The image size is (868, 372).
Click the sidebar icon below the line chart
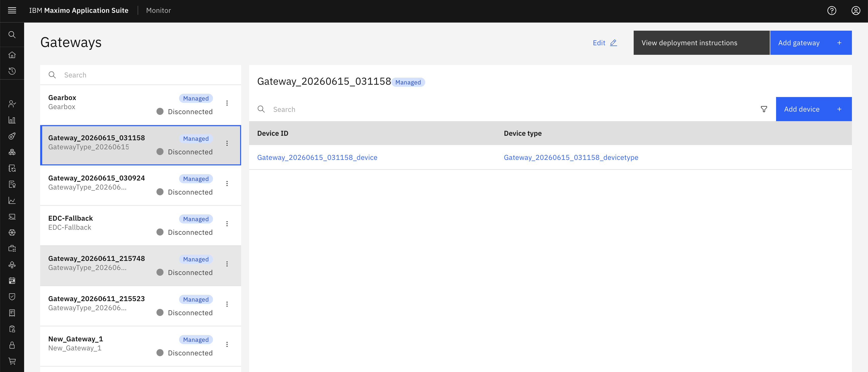(12, 216)
